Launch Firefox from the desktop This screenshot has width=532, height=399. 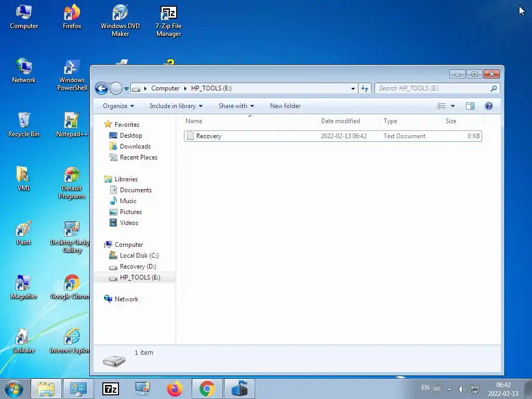(72, 18)
